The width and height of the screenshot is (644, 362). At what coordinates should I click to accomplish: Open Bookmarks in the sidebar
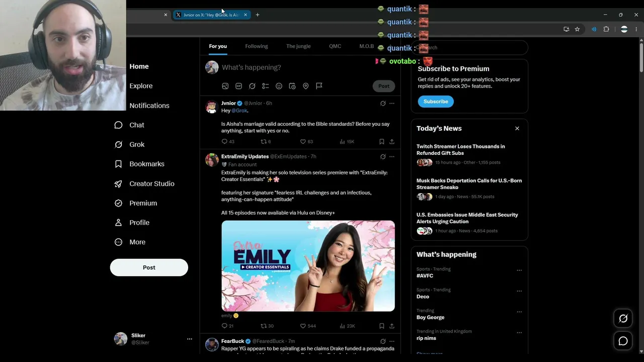pos(139,164)
